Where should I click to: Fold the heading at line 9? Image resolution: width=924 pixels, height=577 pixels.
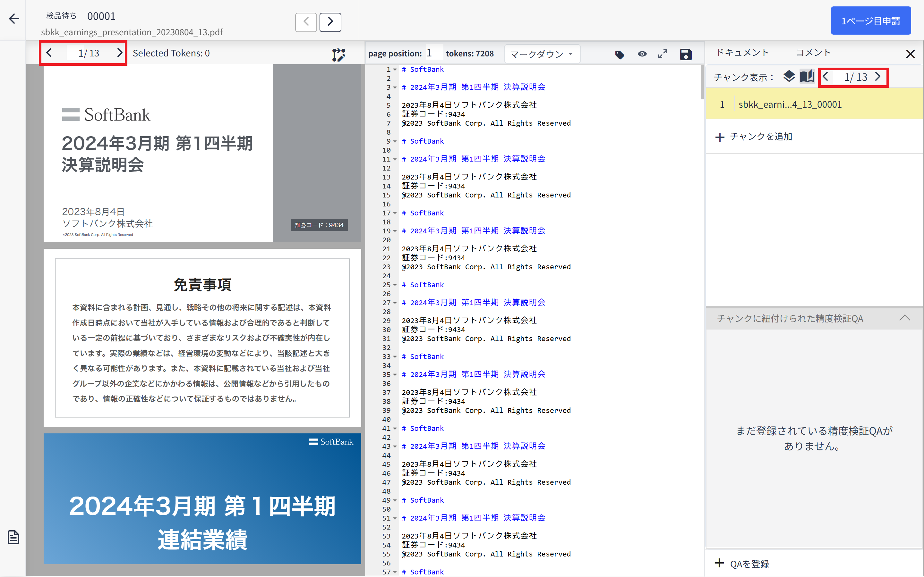coord(395,142)
